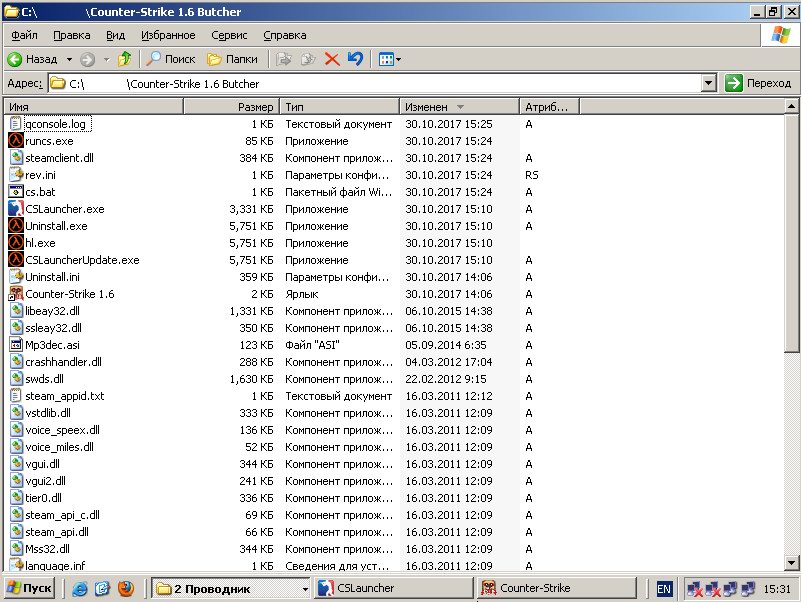Select the qconsole.log file icon
This screenshot has height=602, width=801.
(16, 124)
